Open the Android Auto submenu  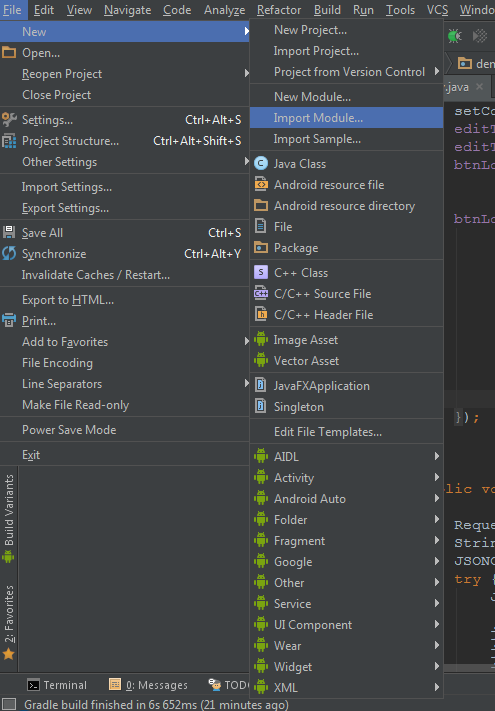tap(346, 498)
